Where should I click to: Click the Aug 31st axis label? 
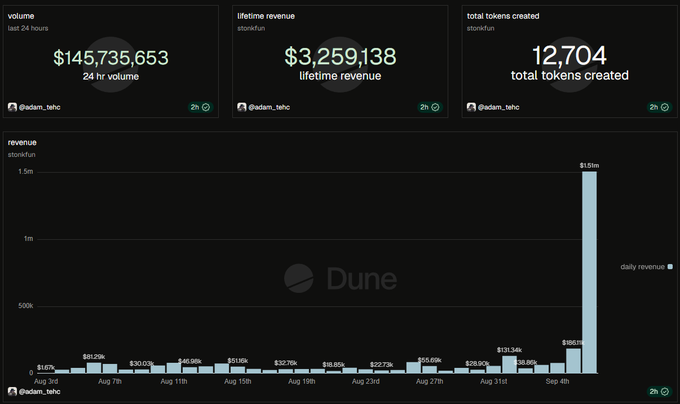tap(494, 381)
